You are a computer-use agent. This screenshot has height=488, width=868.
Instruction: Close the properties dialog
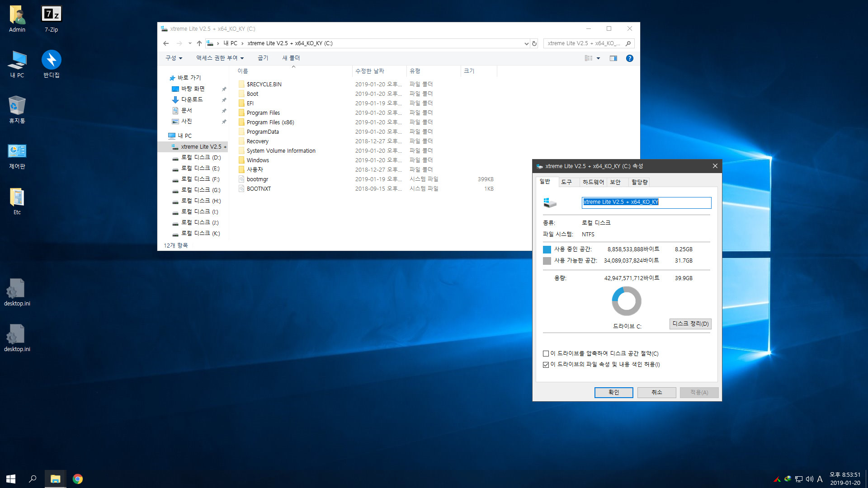(x=715, y=166)
